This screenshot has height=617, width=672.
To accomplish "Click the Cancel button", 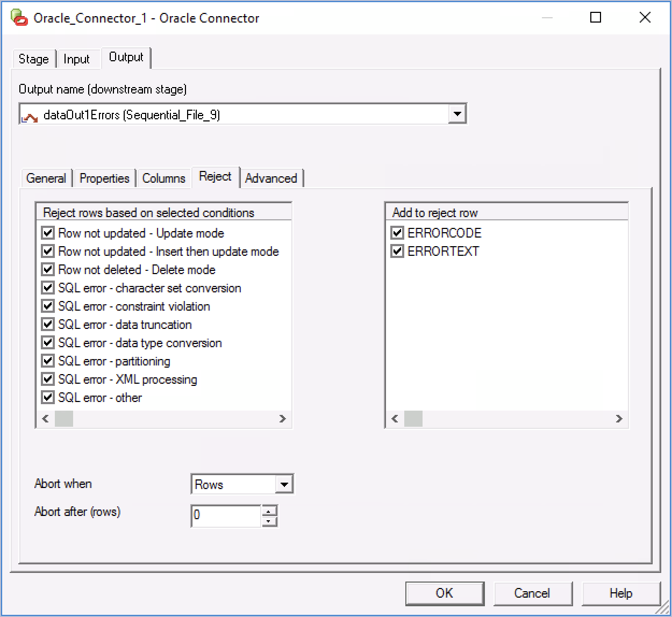I will point(532,593).
